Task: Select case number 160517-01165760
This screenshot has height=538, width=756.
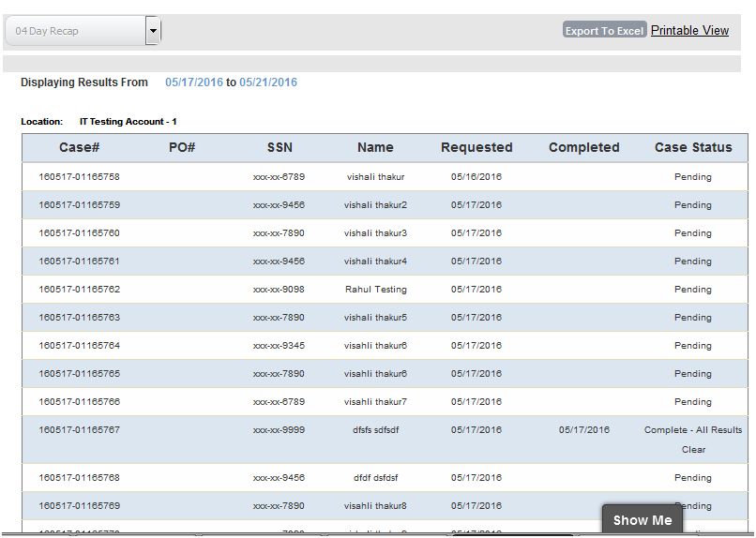Action: point(79,233)
